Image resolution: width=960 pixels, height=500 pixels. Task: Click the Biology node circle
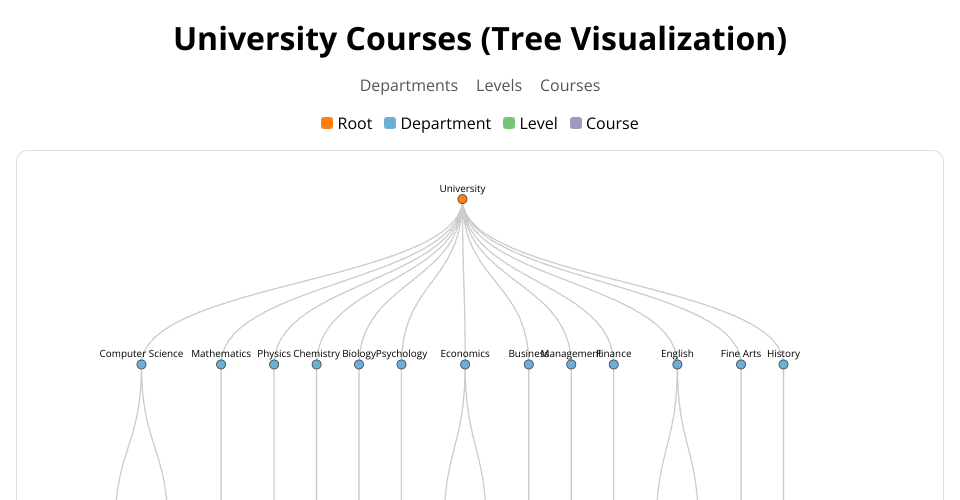click(x=359, y=365)
